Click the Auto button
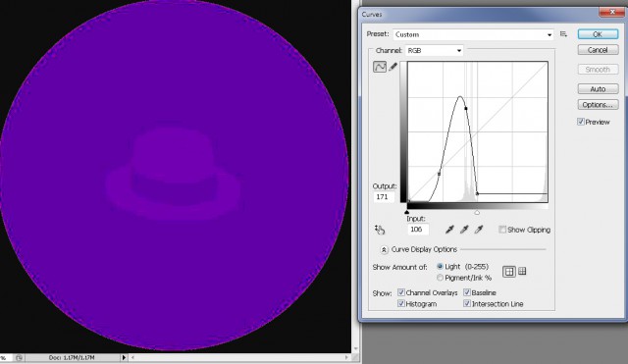 pyautogui.click(x=598, y=89)
